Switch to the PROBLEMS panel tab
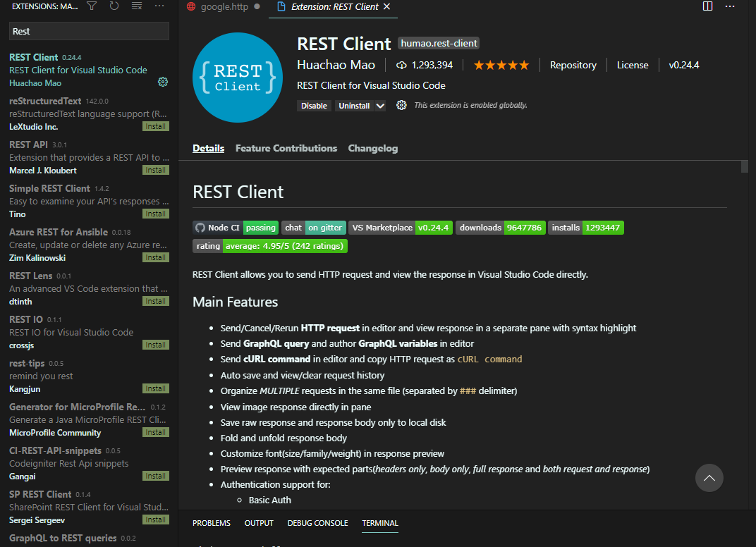Image resolution: width=756 pixels, height=547 pixels. click(x=211, y=523)
